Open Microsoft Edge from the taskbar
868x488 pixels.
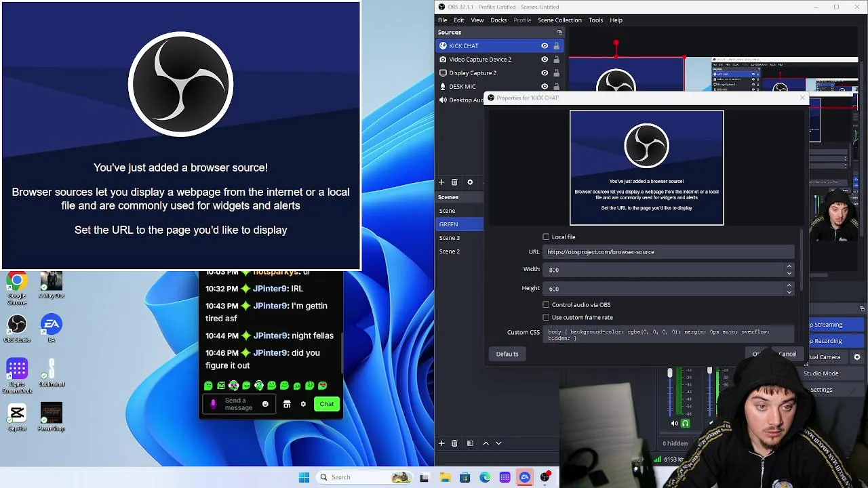(x=485, y=477)
